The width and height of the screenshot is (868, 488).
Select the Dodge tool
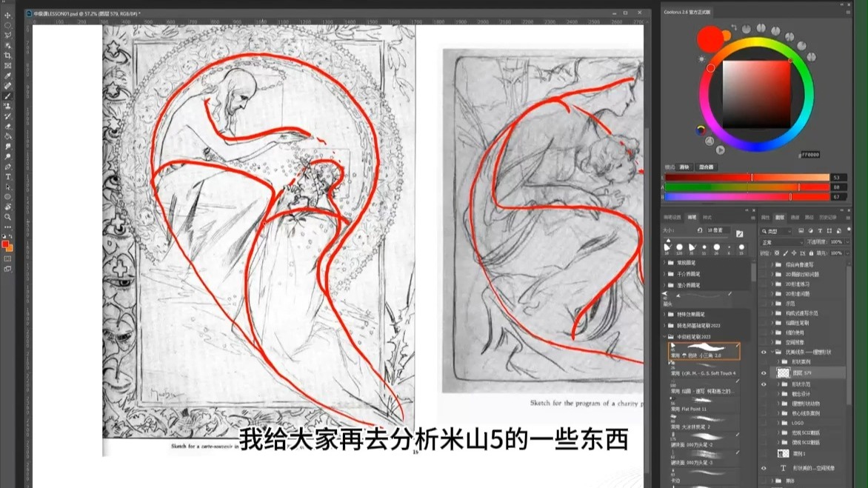click(7, 156)
